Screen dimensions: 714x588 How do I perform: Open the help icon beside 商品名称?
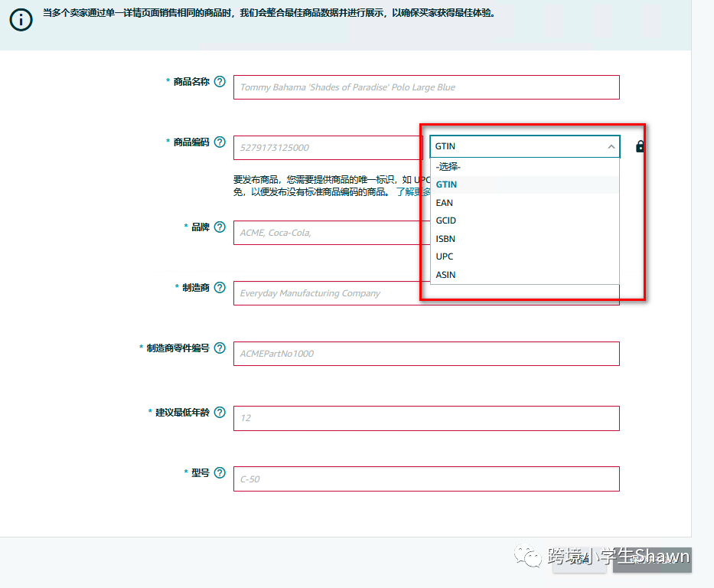tap(220, 81)
